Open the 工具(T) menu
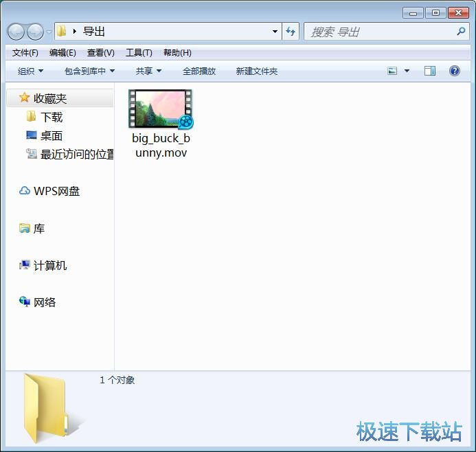 (x=139, y=53)
